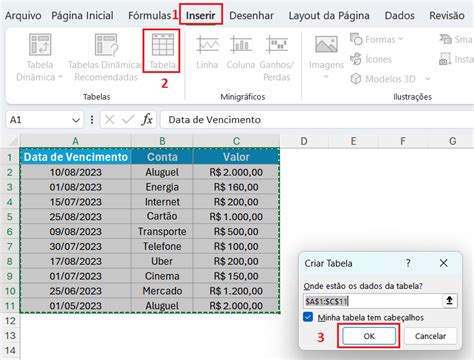Screen dimensions: 474x360
Task: Select the cell R$ 1.200,00
Action: [236, 291]
